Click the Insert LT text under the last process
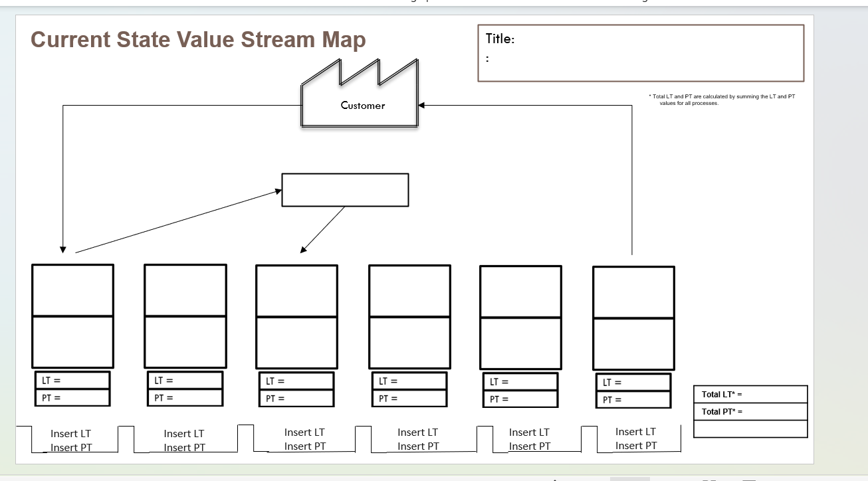The width and height of the screenshot is (868, 481). pos(635,431)
